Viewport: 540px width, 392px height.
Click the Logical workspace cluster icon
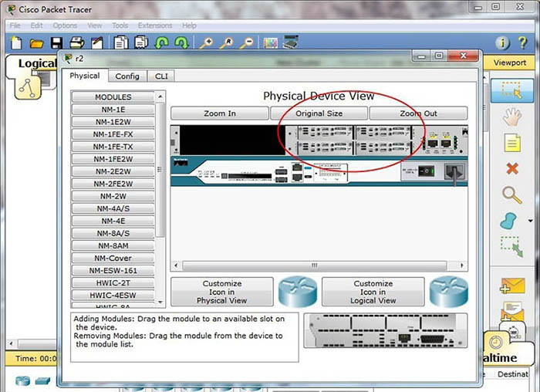(x=28, y=89)
